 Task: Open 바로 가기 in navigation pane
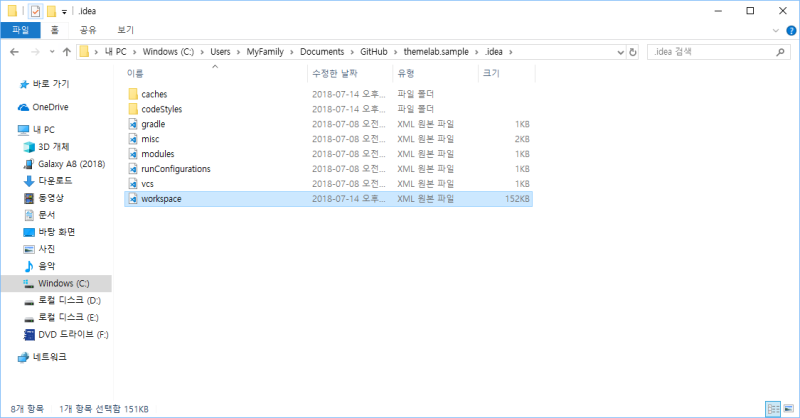pyautogui.click(x=50, y=84)
